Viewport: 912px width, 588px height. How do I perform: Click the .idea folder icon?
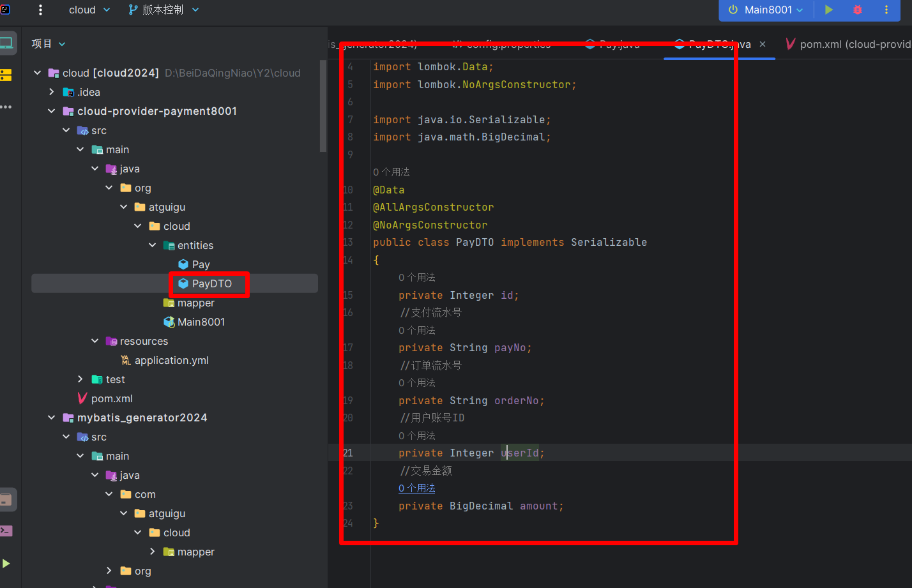point(68,92)
